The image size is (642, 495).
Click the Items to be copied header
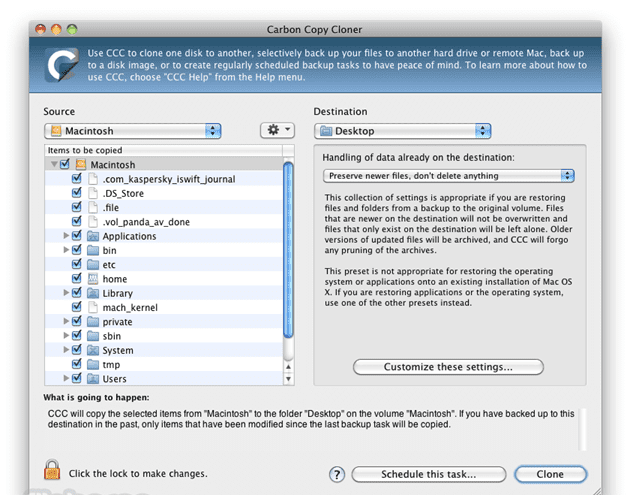pos(164,150)
